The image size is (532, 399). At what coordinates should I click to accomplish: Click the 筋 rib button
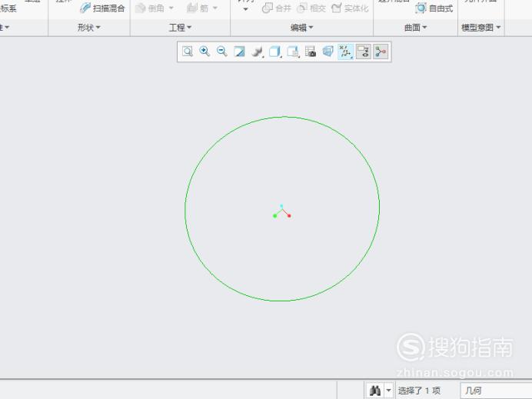pyautogui.click(x=198, y=8)
